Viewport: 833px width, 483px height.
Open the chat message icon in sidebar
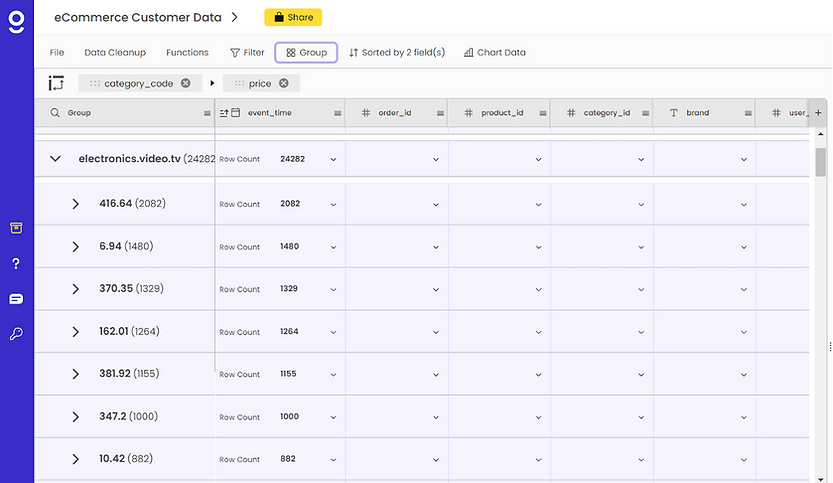(x=16, y=299)
